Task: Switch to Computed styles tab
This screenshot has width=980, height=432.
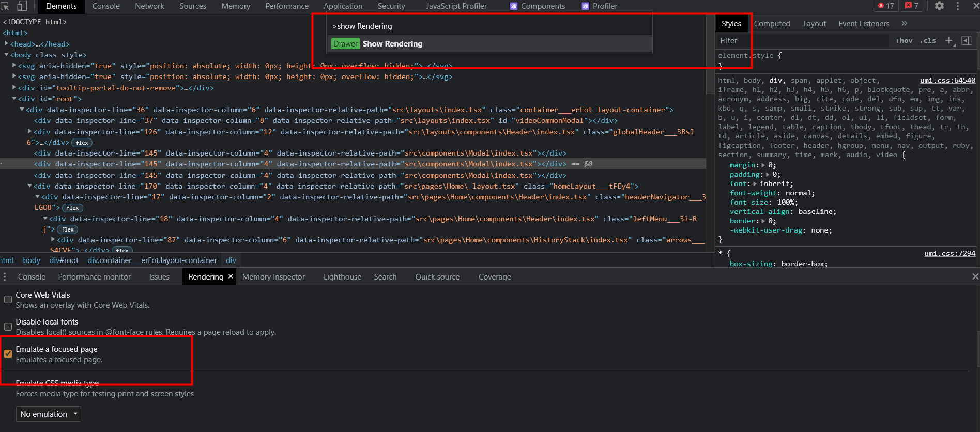Action: [772, 24]
